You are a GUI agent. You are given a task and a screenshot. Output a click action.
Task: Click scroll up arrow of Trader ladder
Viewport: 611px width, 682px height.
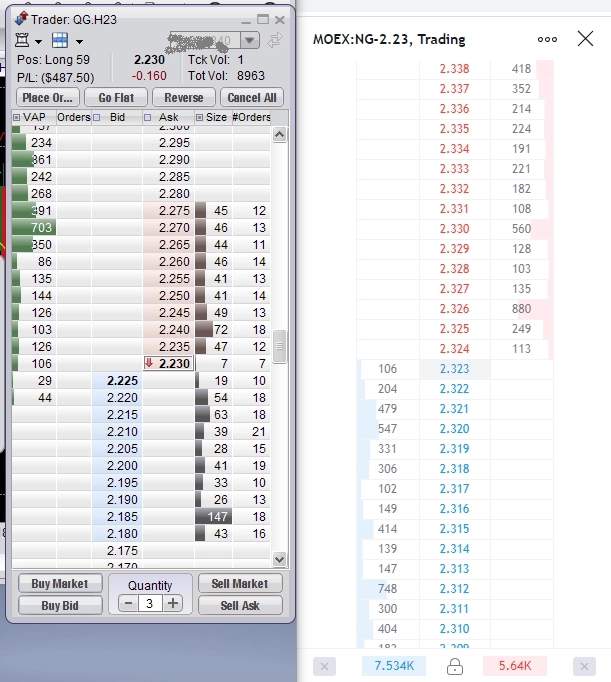click(280, 135)
